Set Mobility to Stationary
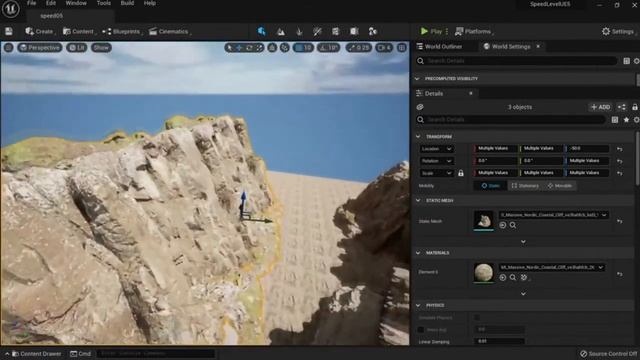 point(525,186)
